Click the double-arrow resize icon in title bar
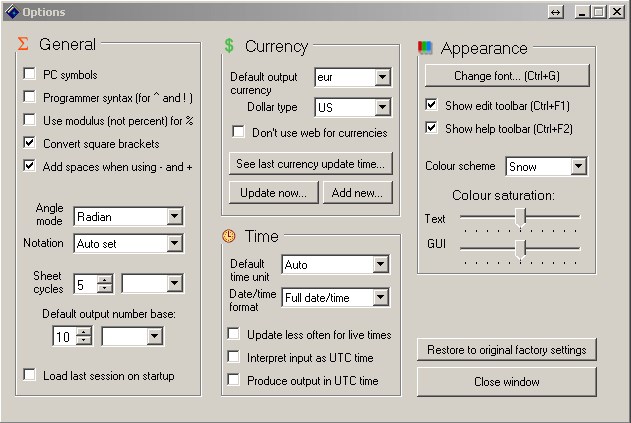Image resolution: width=631 pixels, height=423 pixels. pos(556,12)
